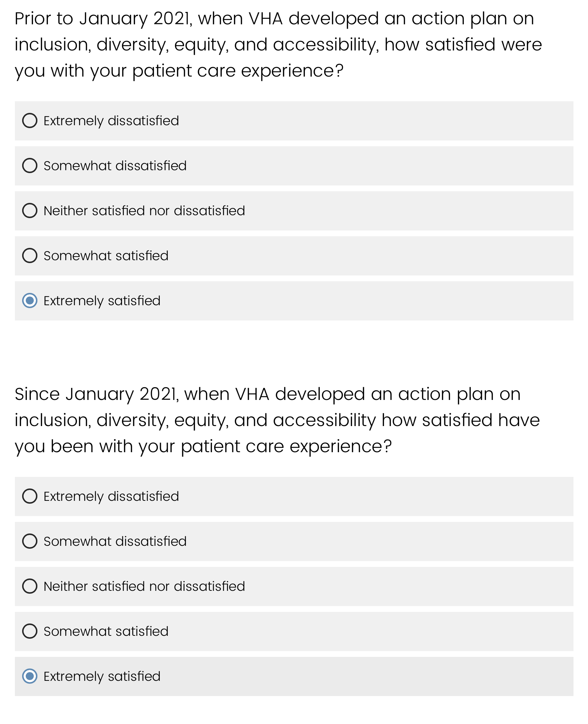The image size is (588, 724).
Task: Click the 'Extremely satisfied' label text in second question
Action: pos(102,676)
